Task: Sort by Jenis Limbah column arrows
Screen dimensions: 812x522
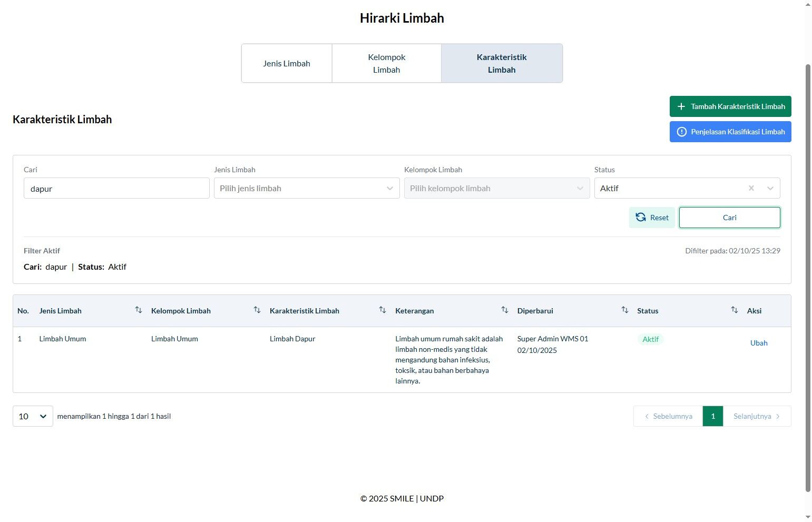Action: click(x=139, y=310)
